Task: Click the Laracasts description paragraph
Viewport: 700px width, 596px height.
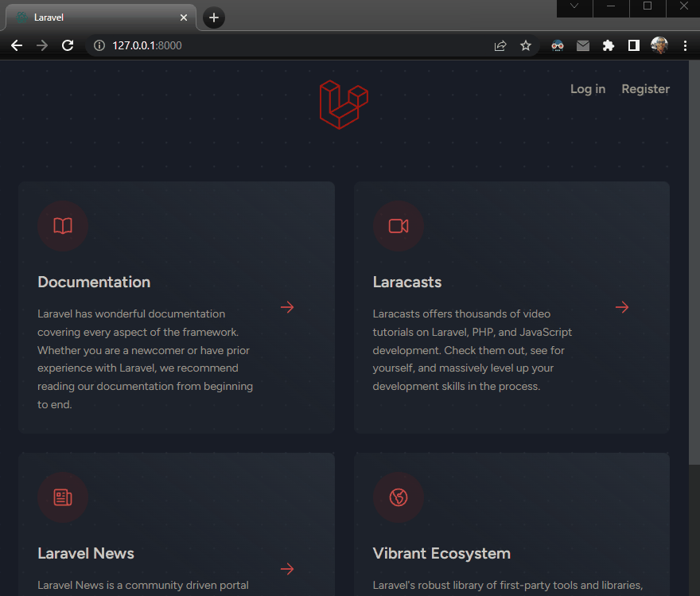Action: [472, 350]
